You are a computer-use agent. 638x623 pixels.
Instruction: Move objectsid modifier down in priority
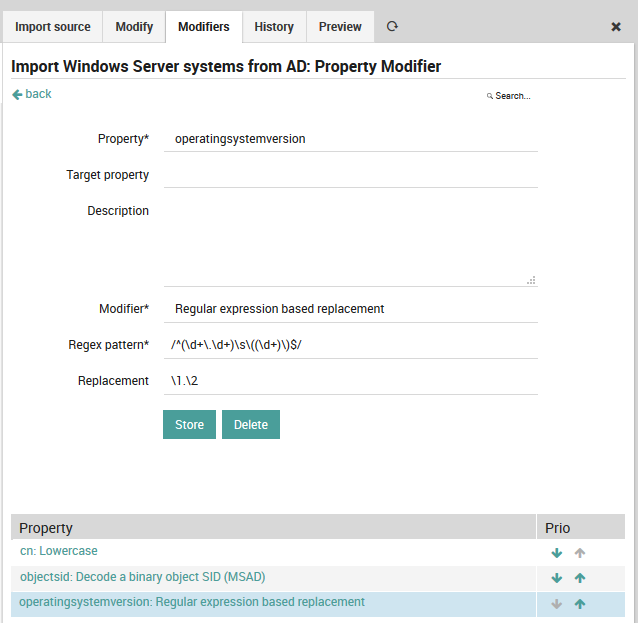pyautogui.click(x=557, y=577)
